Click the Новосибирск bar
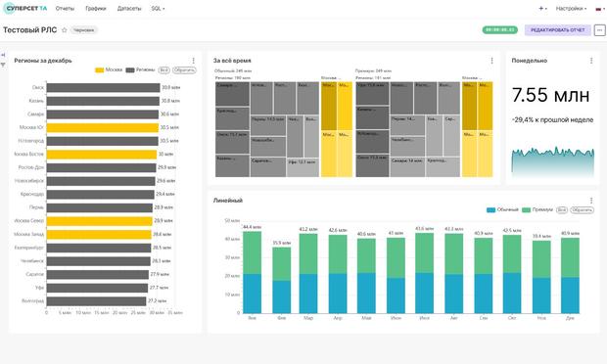Screen dimensions: 607x364 point(101,181)
